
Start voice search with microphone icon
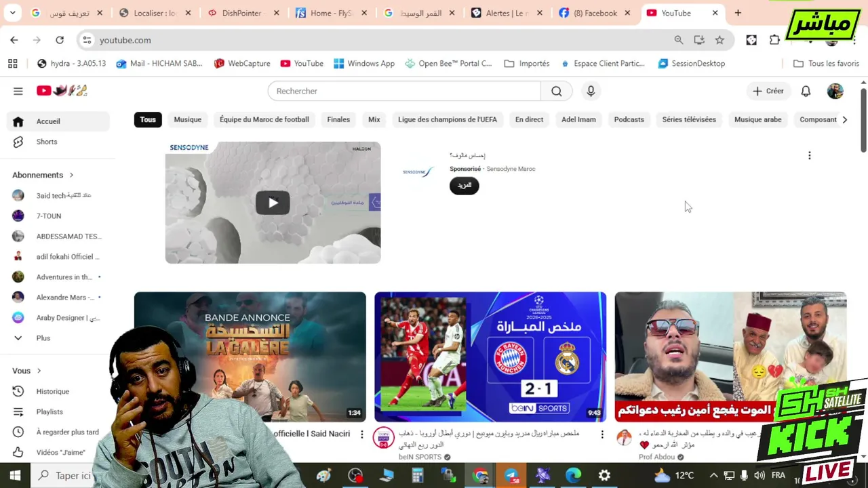tap(591, 91)
